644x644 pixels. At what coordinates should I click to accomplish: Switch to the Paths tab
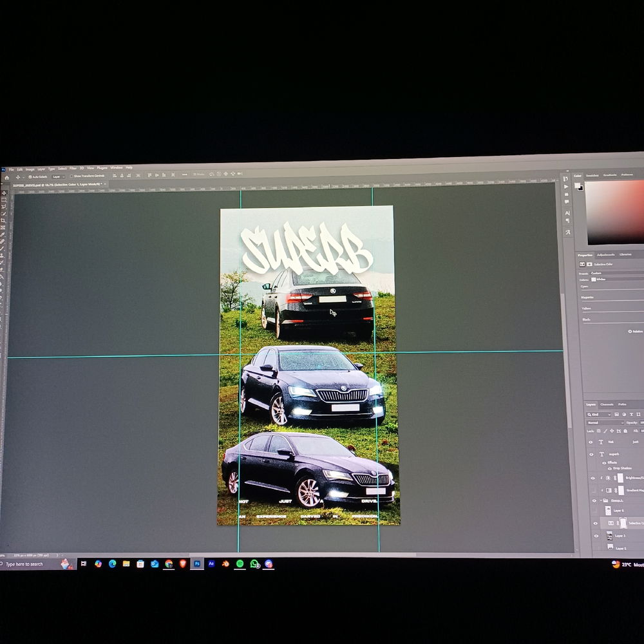(x=622, y=404)
